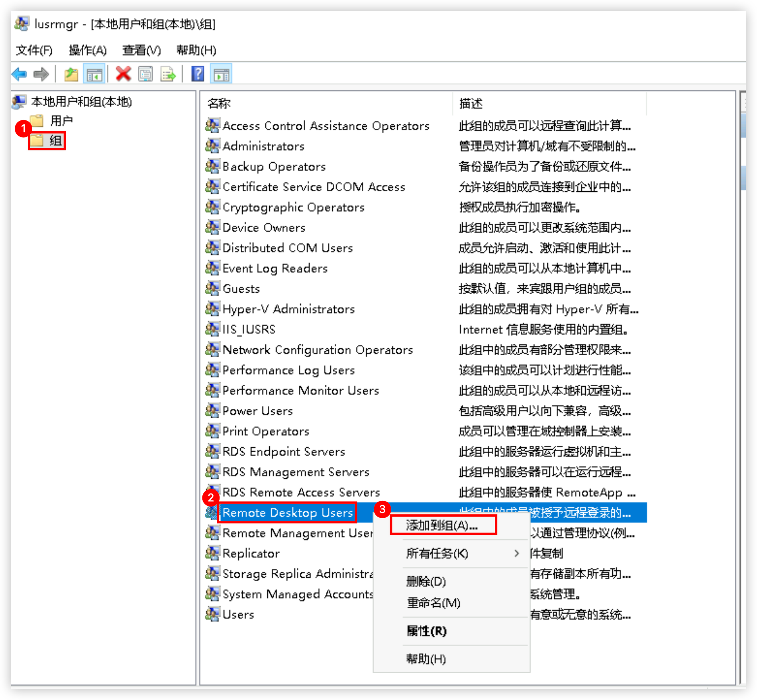This screenshot has width=757, height=700.
Task: Select 属性(R) in the context menu
Action: 426,631
